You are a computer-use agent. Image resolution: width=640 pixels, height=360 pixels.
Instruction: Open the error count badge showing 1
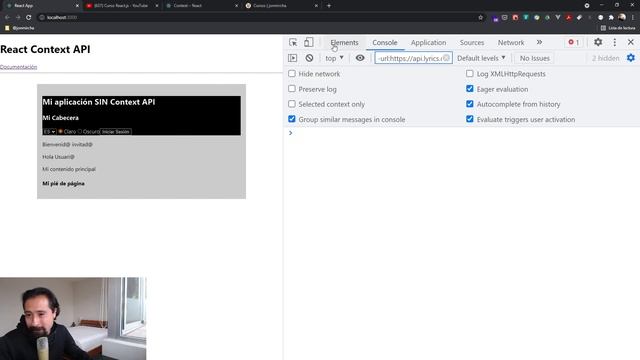[573, 42]
